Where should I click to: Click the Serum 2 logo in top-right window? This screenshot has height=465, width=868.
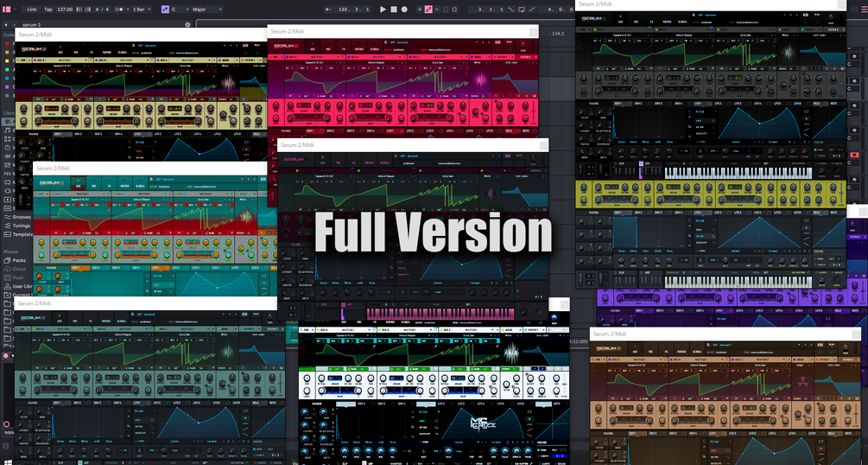tap(594, 19)
